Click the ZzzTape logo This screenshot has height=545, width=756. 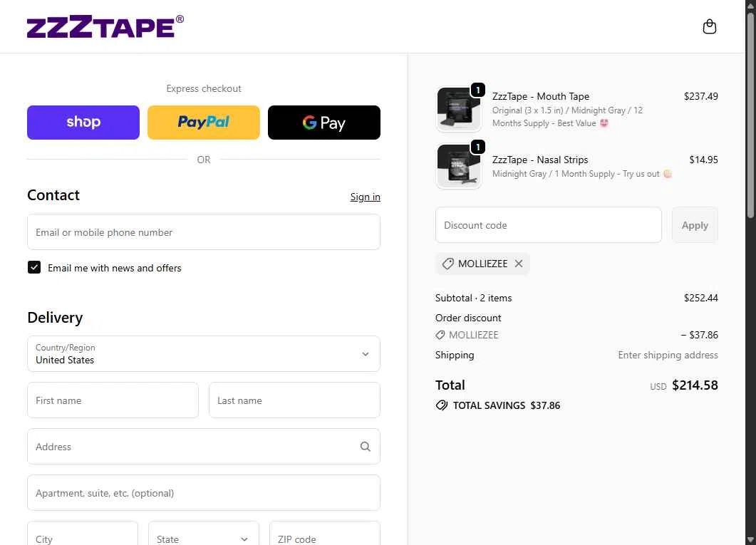(105, 26)
